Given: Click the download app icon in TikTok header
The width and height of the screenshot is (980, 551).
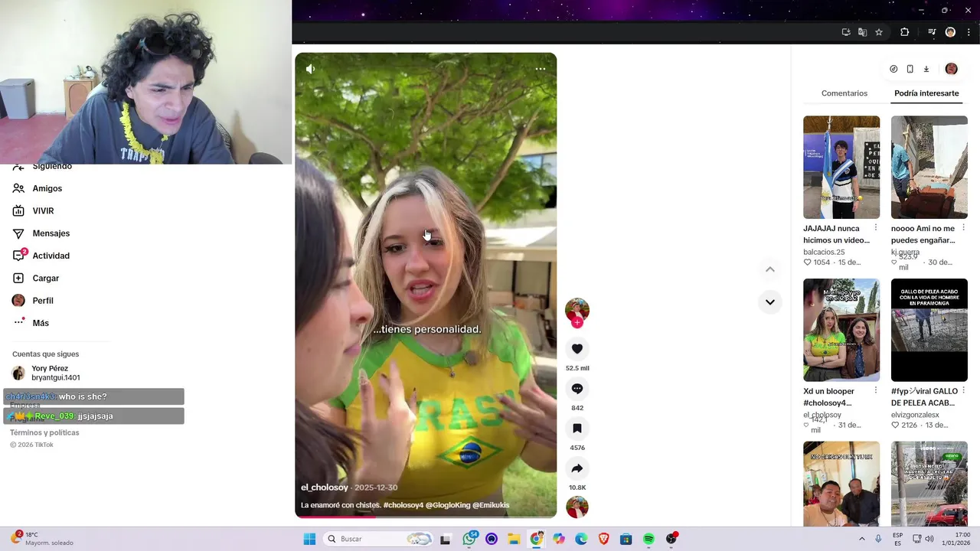Looking at the screenshot, I should pyautogui.click(x=926, y=69).
